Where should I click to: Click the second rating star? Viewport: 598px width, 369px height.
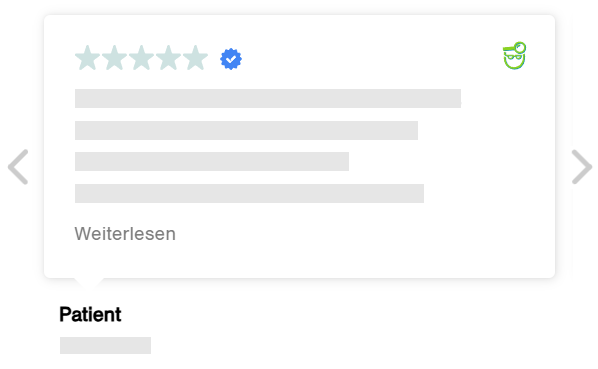pos(114,58)
